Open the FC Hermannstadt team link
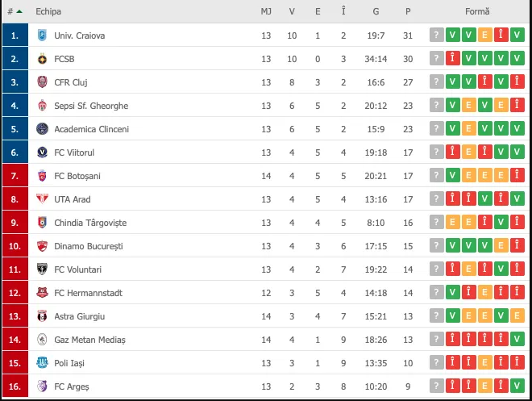The height and width of the screenshot is (401, 532). [x=90, y=293]
